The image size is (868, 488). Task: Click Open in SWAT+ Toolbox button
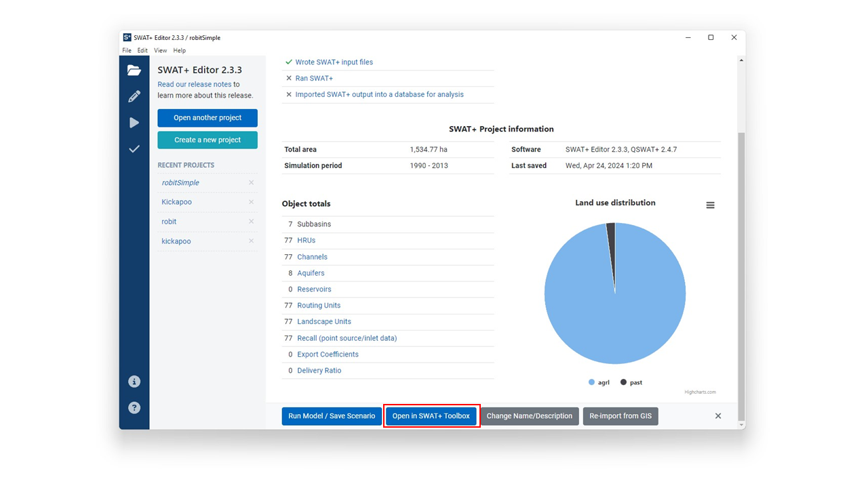tap(431, 416)
